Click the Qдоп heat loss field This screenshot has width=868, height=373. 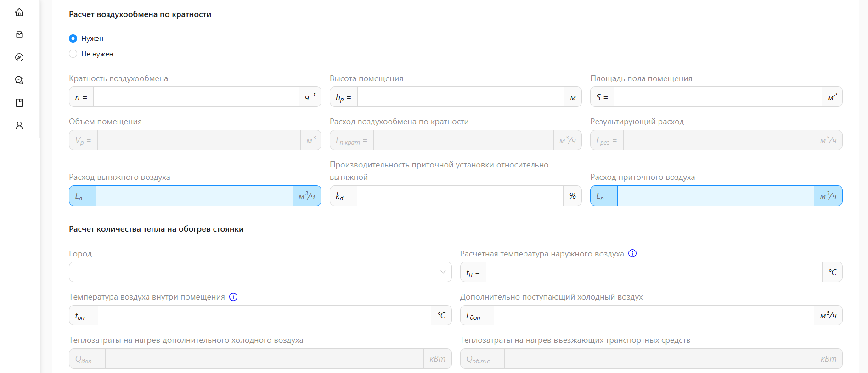click(x=265, y=359)
